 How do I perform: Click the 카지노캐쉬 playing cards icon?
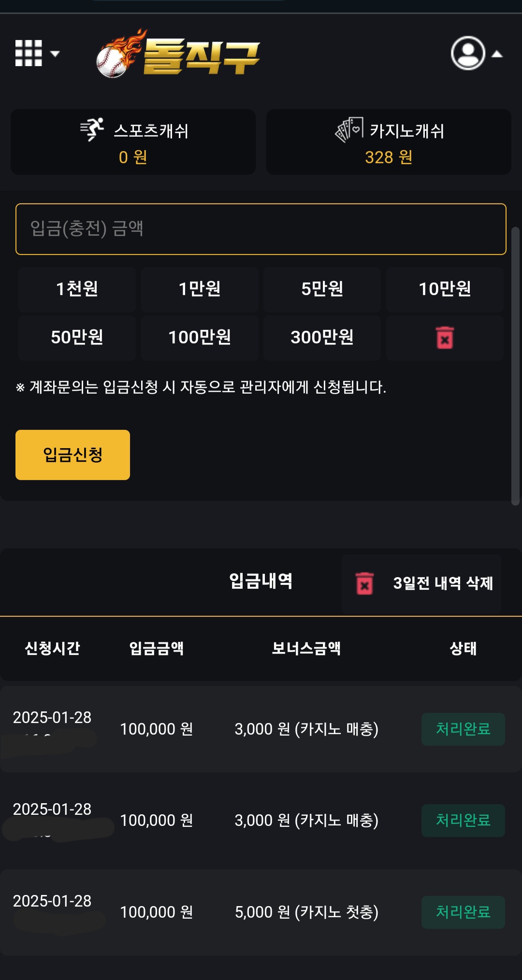tap(349, 129)
